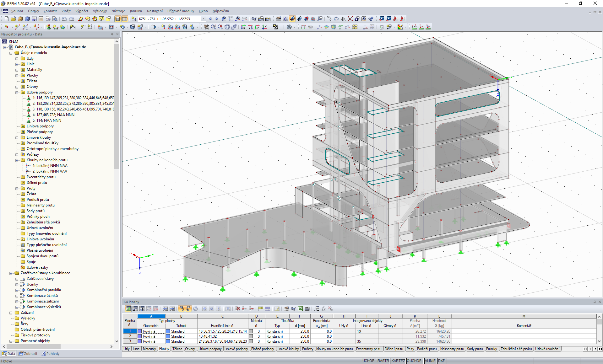Switch to the Materiály table tab
The height and width of the screenshot is (364, 603).
click(149, 349)
